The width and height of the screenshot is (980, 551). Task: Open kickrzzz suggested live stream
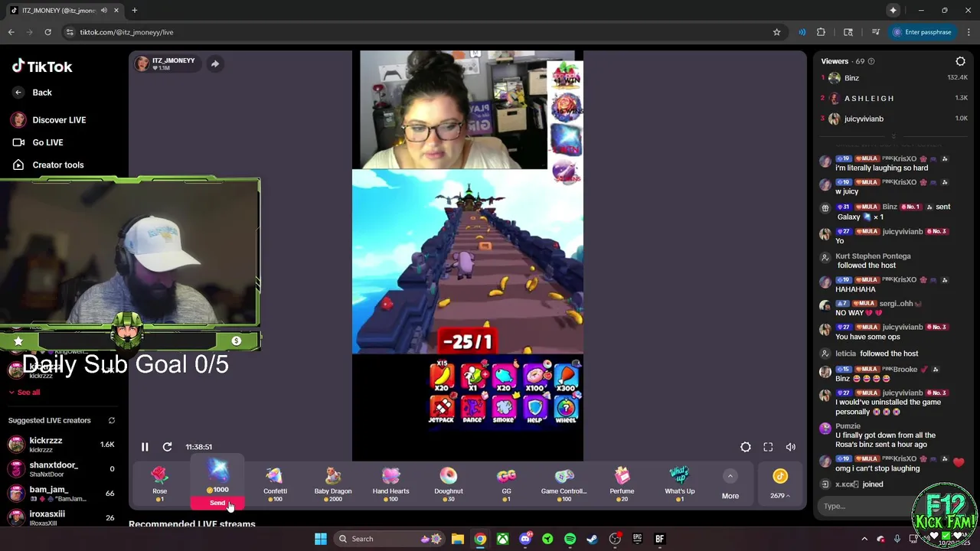61,445
